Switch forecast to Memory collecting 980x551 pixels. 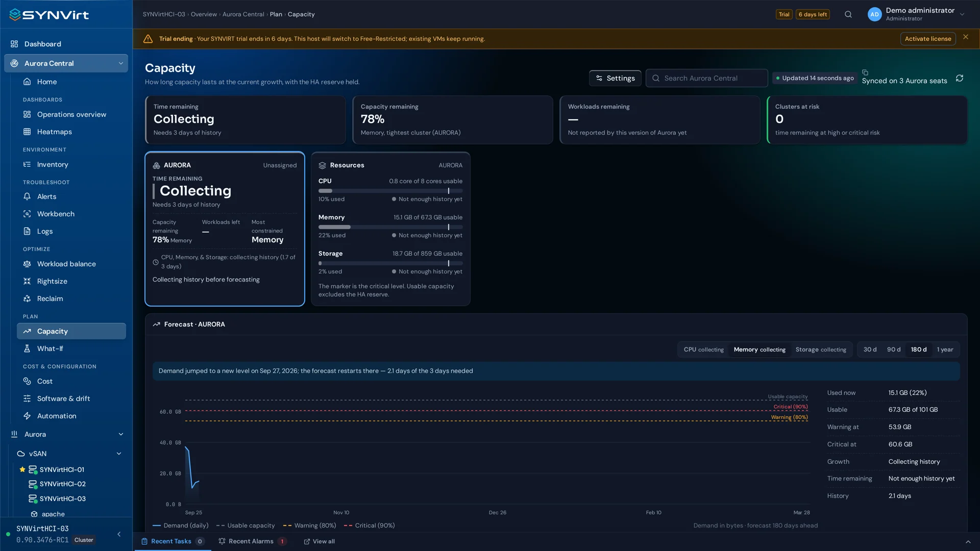759,349
